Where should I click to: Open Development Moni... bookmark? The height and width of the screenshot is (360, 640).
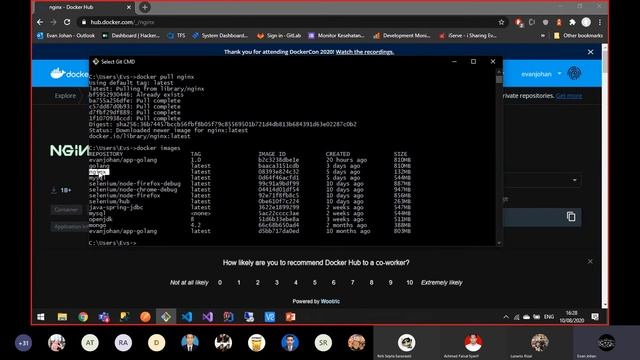coord(402,36)
